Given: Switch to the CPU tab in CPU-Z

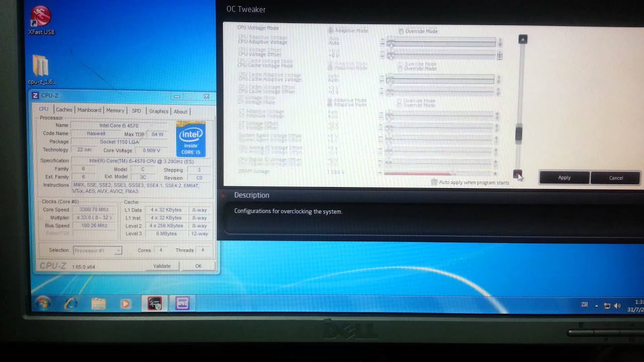Looking at the screenshot, I should [x=44, y=110].
